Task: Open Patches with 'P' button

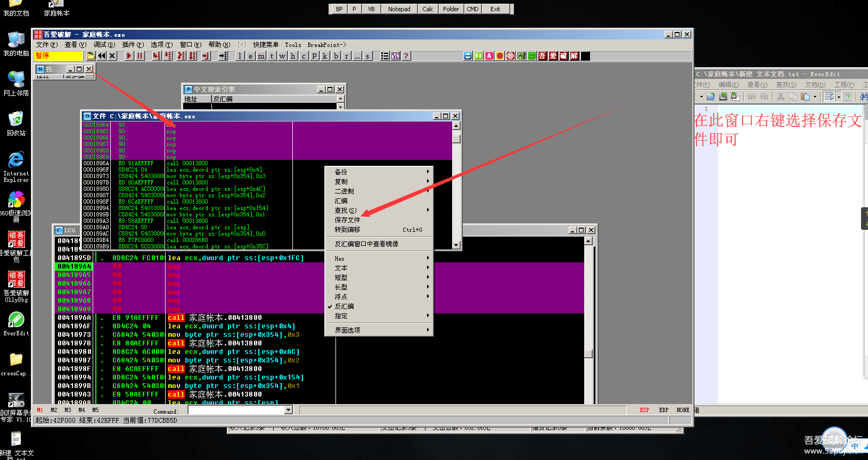Action: pos(315,56)
